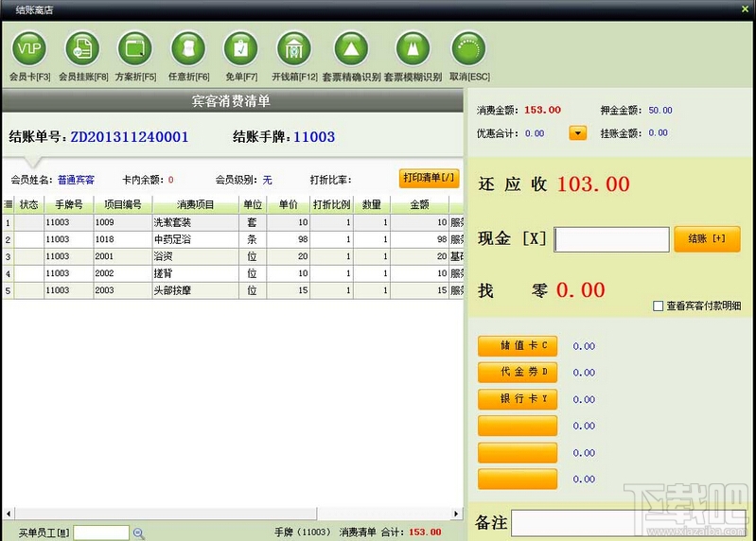Sort by the 消费项目 column header
The width and height of the screenshot is (756, 541).
pyautogui.click(x=195, y=204)
